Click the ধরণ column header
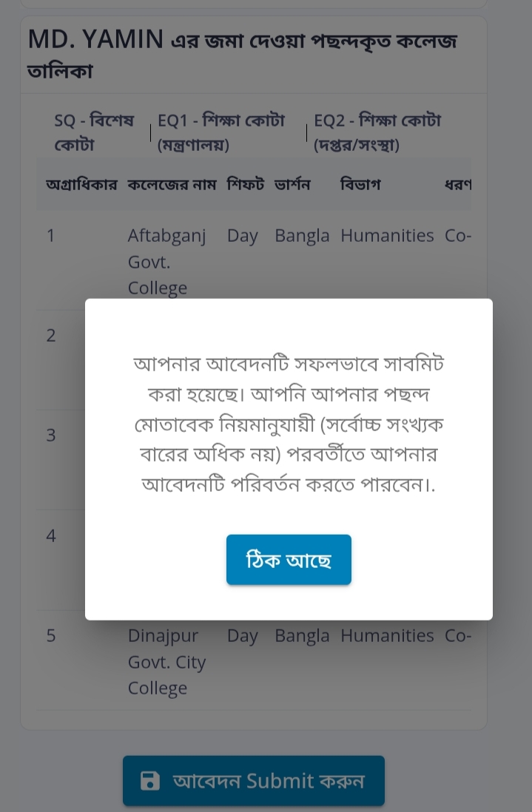This screenshot has width=532, height=812. pos(457,184)
